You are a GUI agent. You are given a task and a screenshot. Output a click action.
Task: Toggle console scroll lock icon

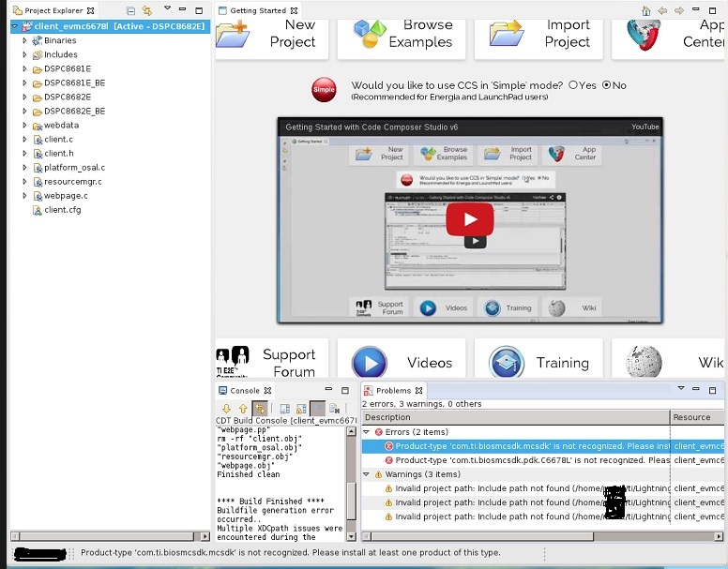pyautogui.click(x=301, y=409)
